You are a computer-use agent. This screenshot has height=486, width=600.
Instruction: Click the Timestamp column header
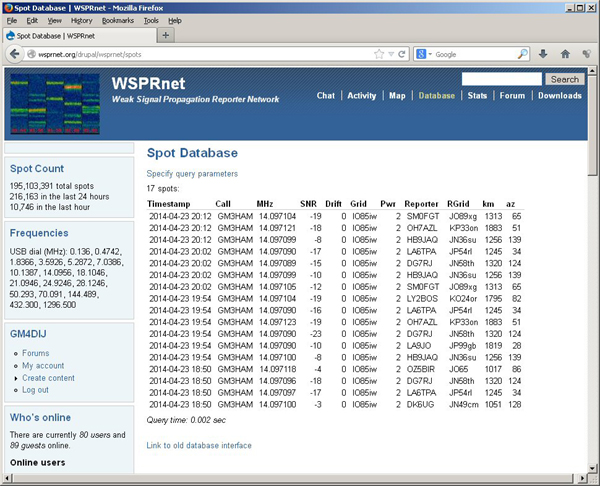click(x=169, y=204)
